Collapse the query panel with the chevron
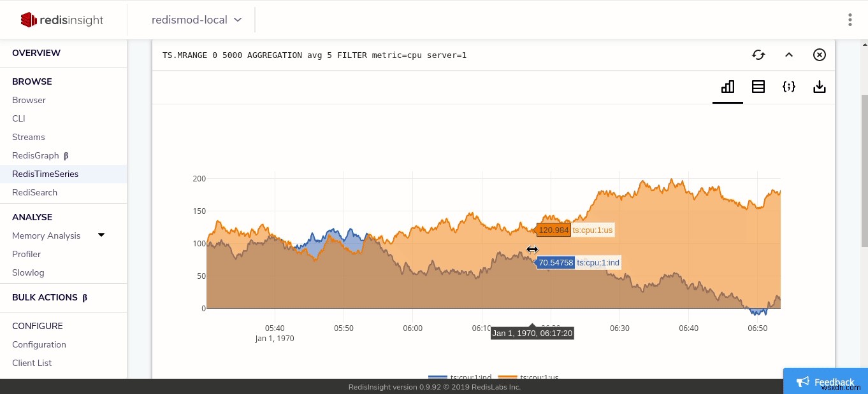 click(x=789, y=55)
